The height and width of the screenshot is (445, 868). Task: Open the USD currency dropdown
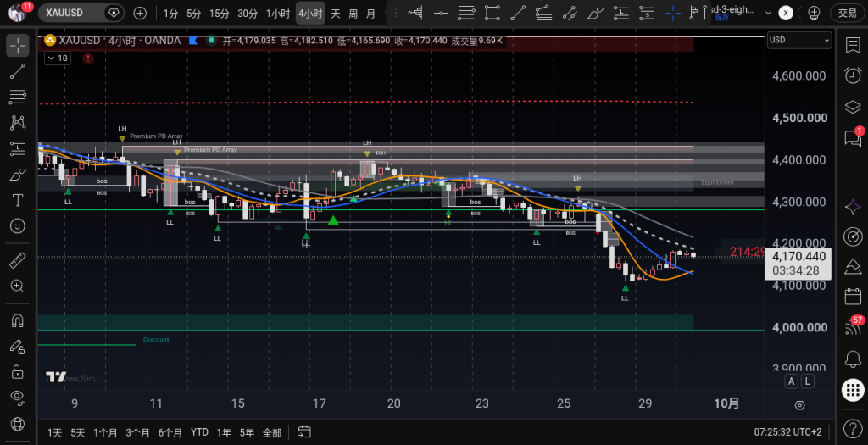pos(799,40)
